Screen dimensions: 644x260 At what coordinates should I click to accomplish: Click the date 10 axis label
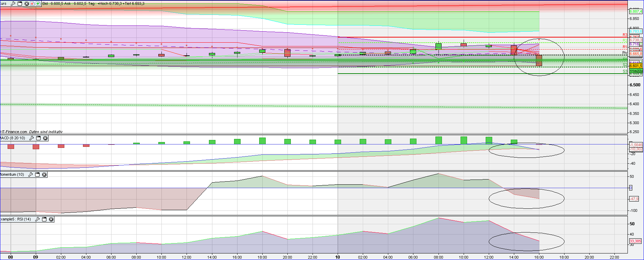(338, 257)
